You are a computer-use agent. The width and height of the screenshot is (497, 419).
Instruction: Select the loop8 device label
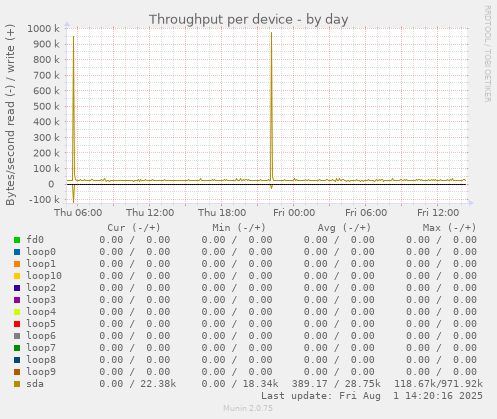click(x=41, y=360)
